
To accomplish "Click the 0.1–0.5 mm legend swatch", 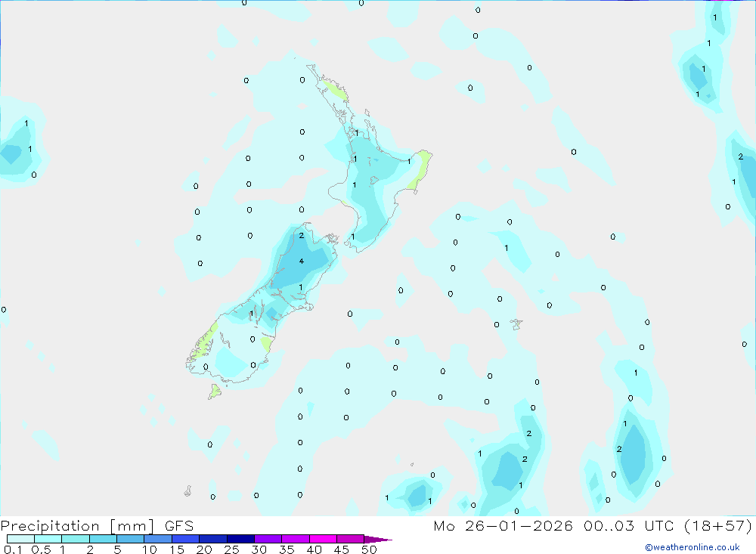I will (x=20, y=539).
